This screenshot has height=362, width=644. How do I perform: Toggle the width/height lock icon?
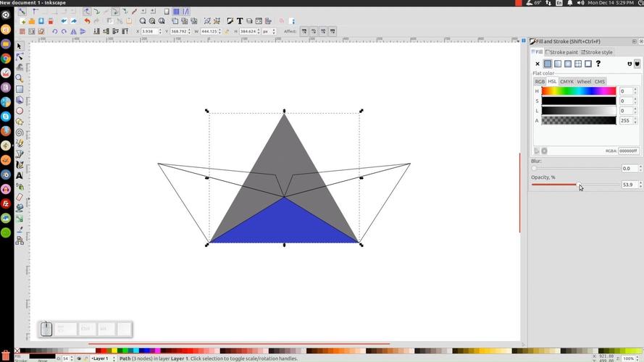point(227,31)
